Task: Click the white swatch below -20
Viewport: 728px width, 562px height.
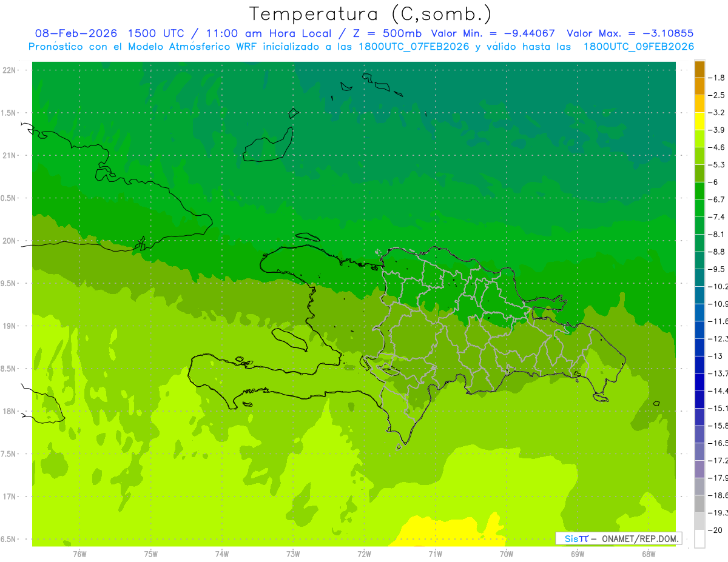Action: tap(699, 538)
